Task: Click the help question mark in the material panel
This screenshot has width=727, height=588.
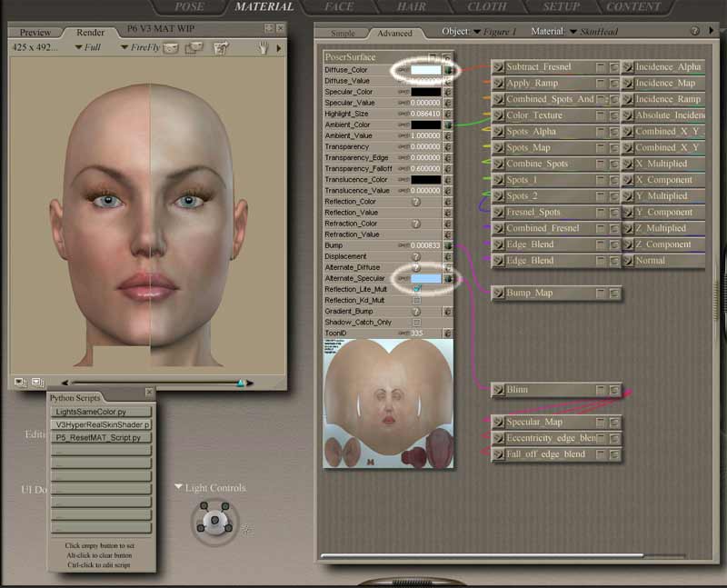Action: pyautogui.click(x=695, y=31)
